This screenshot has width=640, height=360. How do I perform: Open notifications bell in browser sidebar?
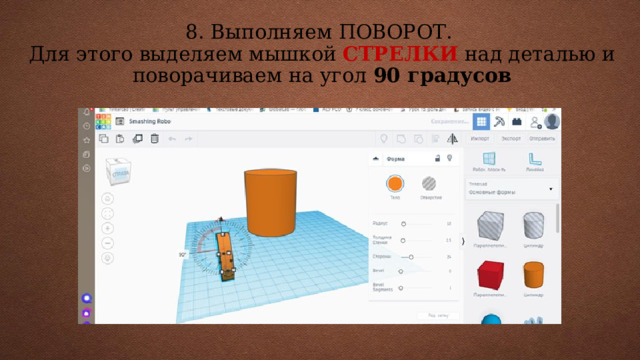pos(87,112)
